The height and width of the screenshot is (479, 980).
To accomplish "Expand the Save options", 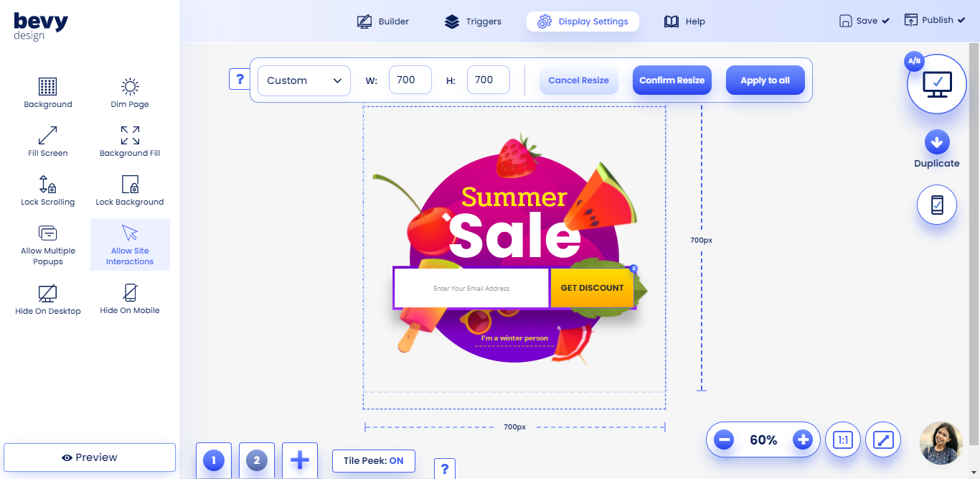I will click(x=864, y=20).
